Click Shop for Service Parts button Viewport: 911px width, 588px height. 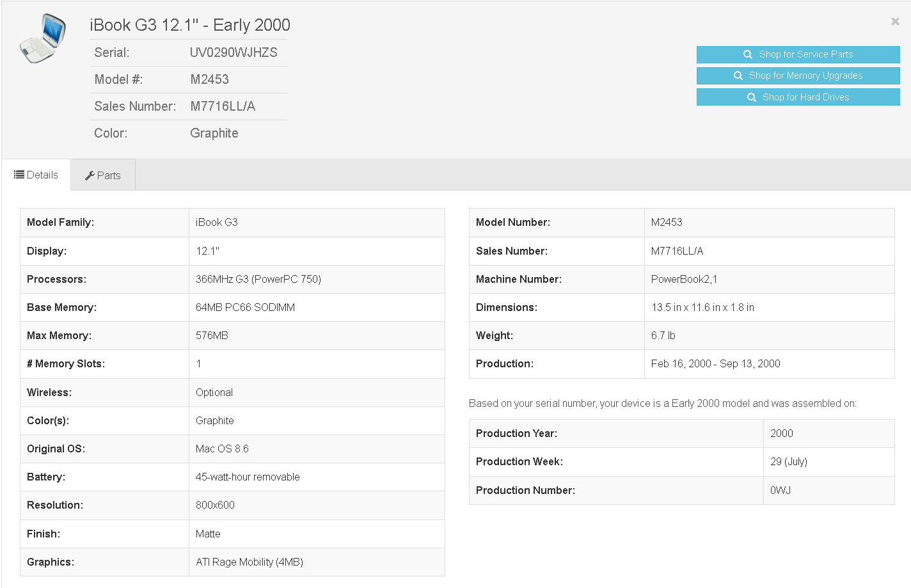[x=798, y=54]
